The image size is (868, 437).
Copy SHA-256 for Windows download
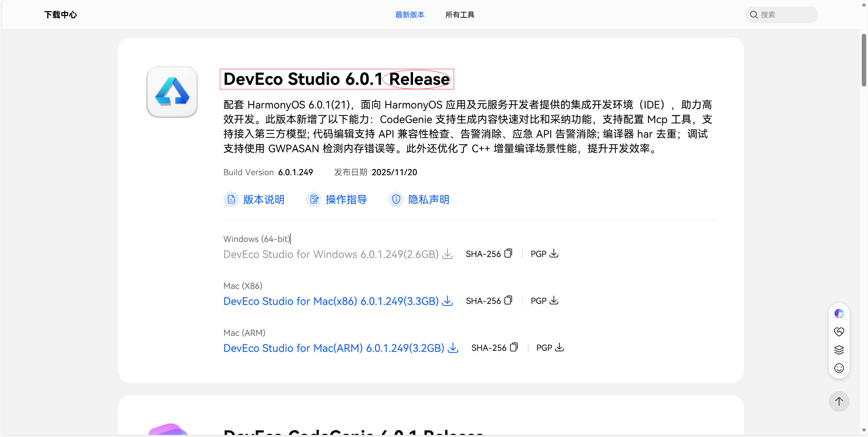click(x=508, y=253)
